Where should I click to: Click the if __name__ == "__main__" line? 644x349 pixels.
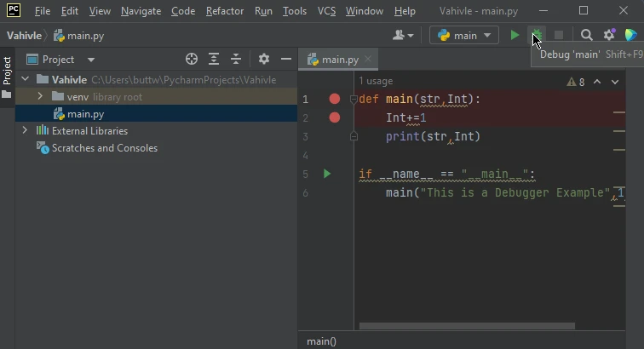447,174
